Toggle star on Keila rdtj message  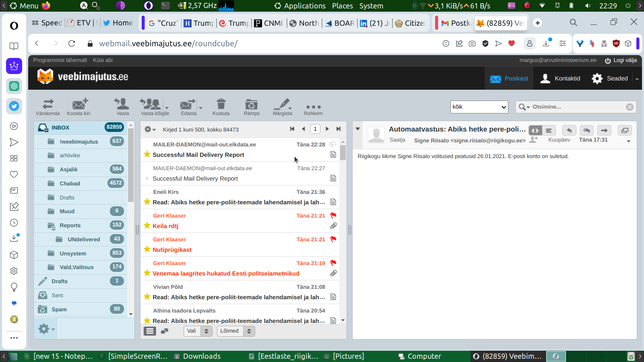pos(147,225)
